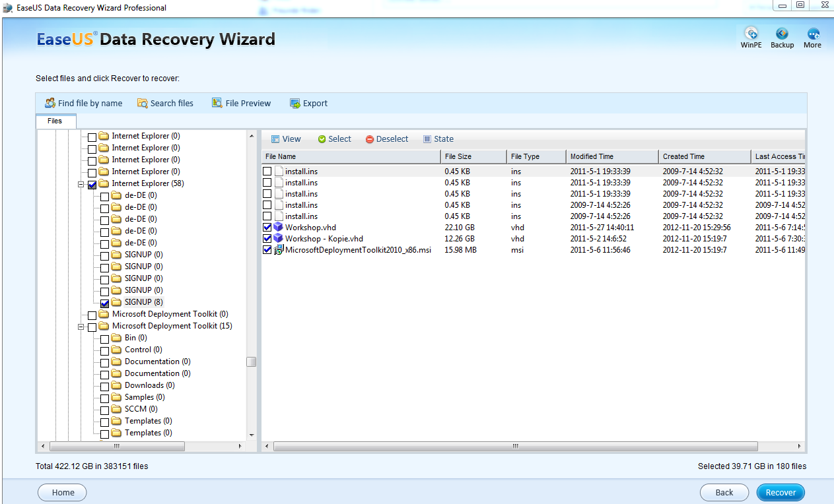
Task: Uncheck the Workshop.vhd checkbox
Action: [267, 228]
